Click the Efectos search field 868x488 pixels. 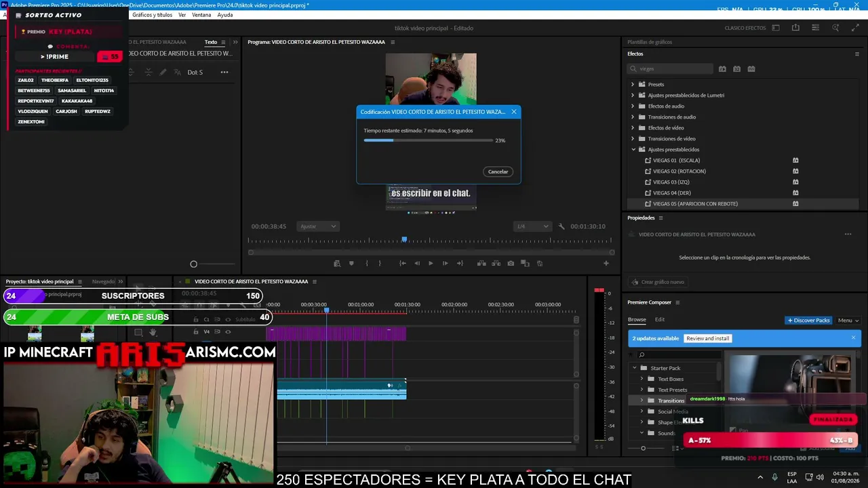670,68
